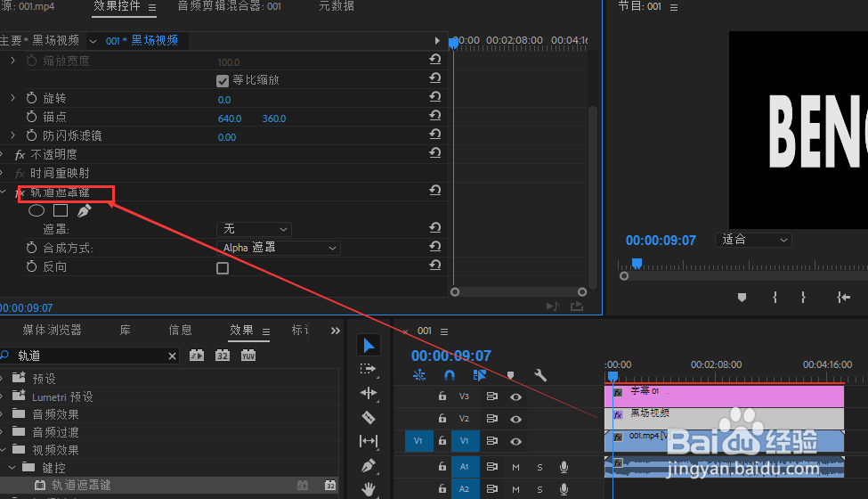Image resolution: width=868 pixels, height=499 pixels.
Task: Add marker in program monitor
Action: [742, 298]
